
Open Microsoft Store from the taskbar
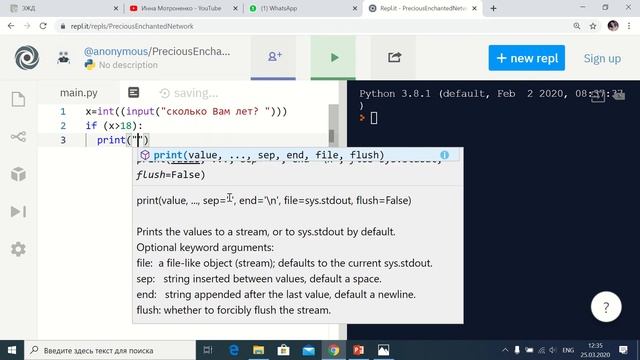pyautogui.click(x=283, y=350)
